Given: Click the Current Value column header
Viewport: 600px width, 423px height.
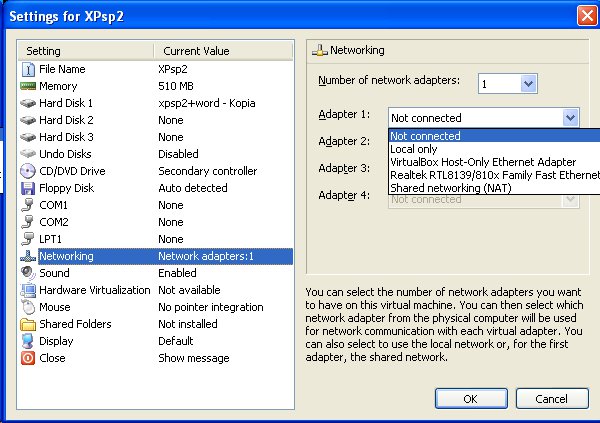Looking at the screenshot, I should point(223,51).
